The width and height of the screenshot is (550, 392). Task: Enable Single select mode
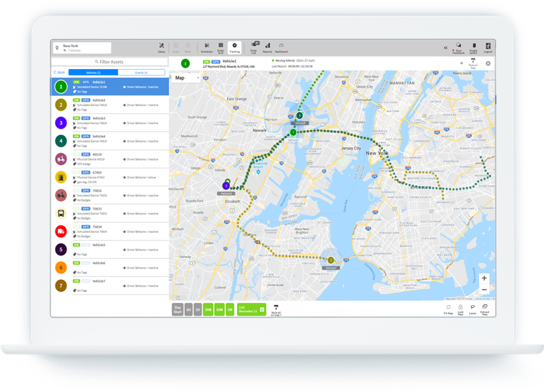tap(474, 46)
